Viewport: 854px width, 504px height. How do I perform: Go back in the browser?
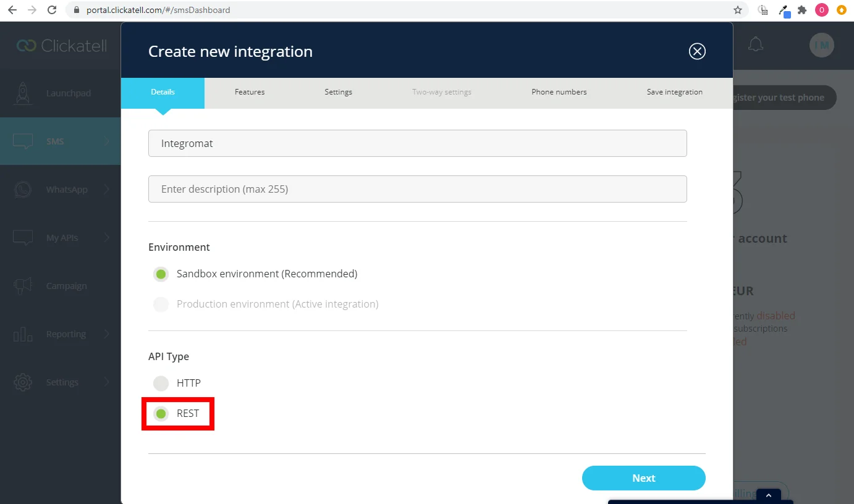12,10
